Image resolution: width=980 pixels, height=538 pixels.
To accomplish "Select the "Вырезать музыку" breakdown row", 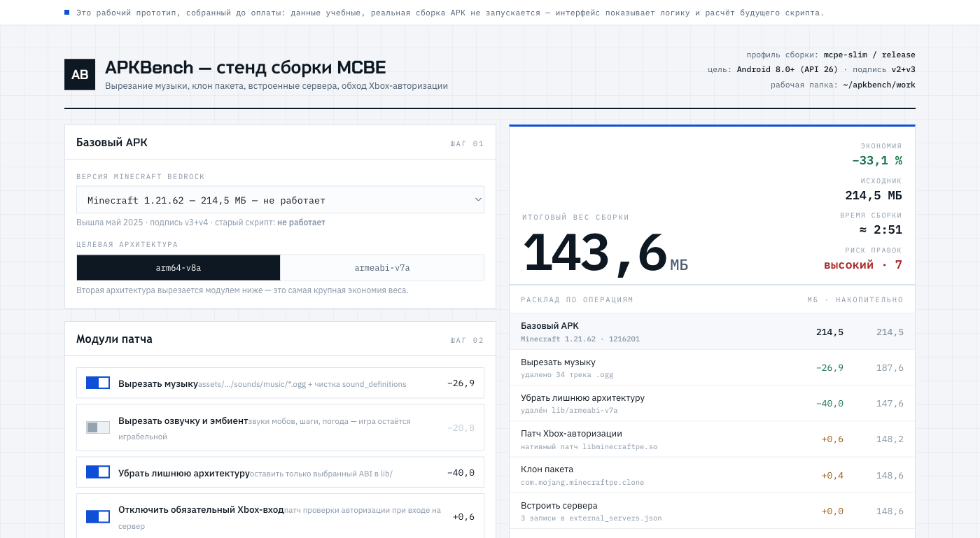I will click(x=712, y=368).
